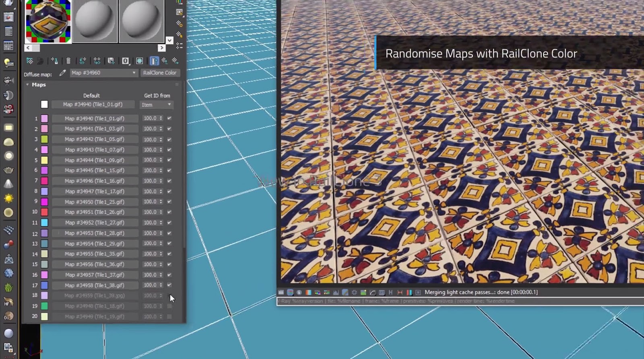Toggle the highlighted Show End Result icon
644x359 pixels.
pyautogui.click(x=154, y=61)
